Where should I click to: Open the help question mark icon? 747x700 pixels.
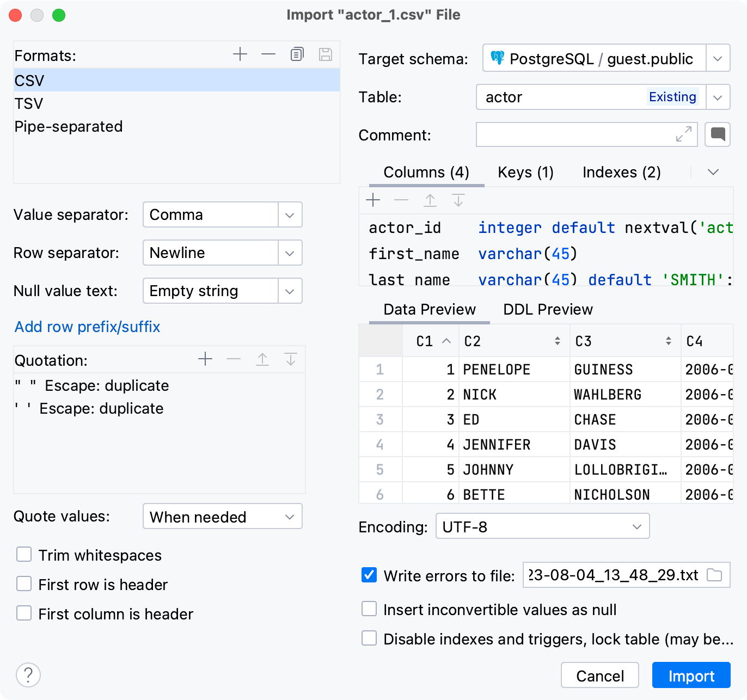pos(28,674)
